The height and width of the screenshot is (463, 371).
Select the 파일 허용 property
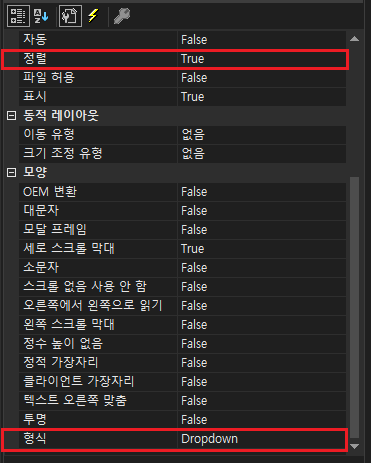tap(49, 78)
